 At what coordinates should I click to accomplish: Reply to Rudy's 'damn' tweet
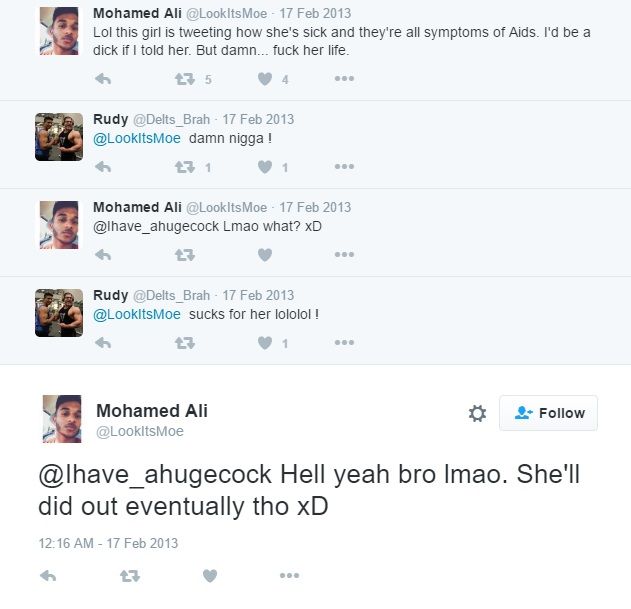(103, 167)
